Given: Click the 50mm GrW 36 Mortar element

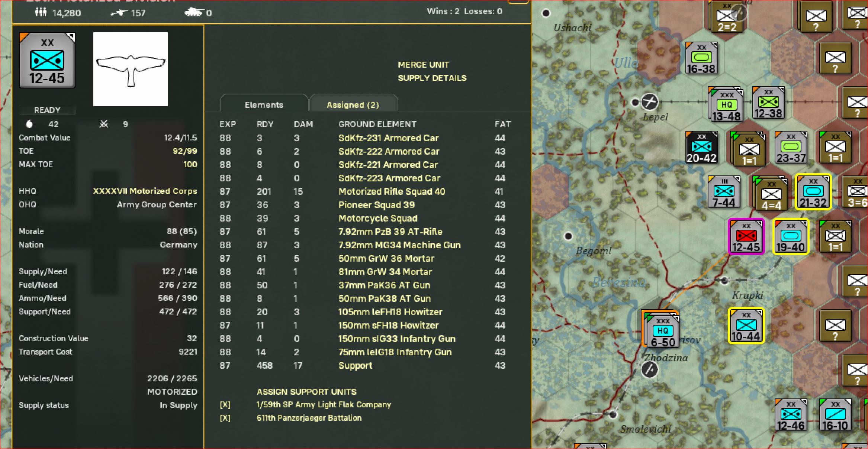Looking at the screenshot, I should [386, 258].
